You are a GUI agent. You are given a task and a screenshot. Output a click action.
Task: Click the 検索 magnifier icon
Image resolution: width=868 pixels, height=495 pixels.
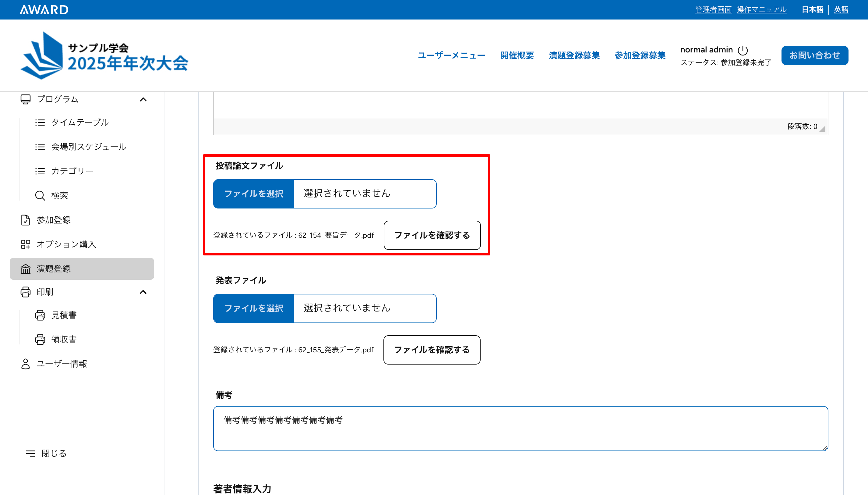coord(40,195)
